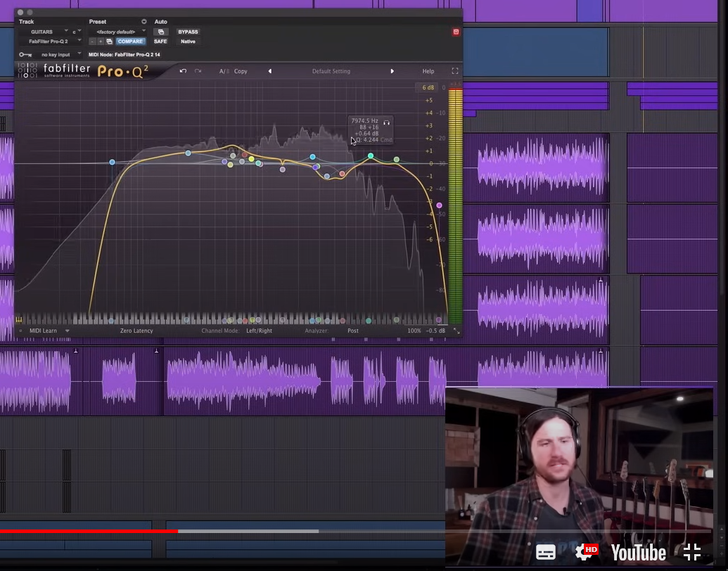Solo the band via headphones icon

(386, 122)
